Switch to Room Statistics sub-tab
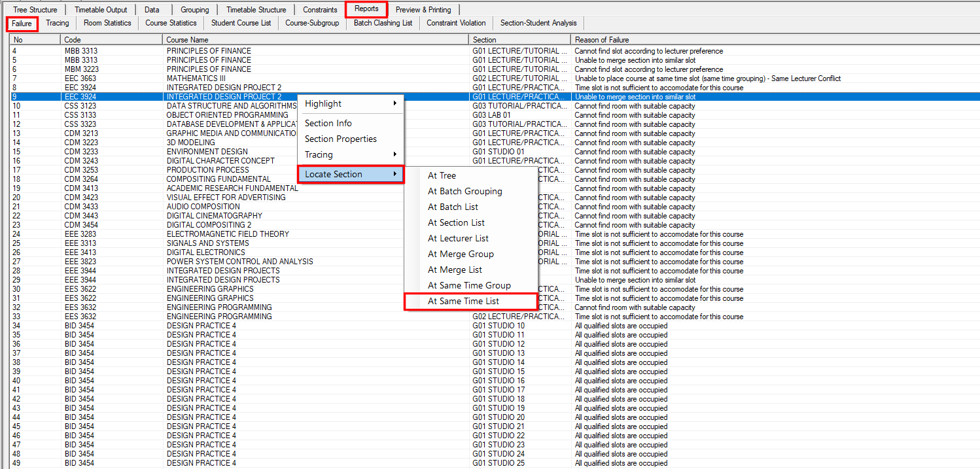The height and width of the screenshot is (469, 980). (107, 23)
